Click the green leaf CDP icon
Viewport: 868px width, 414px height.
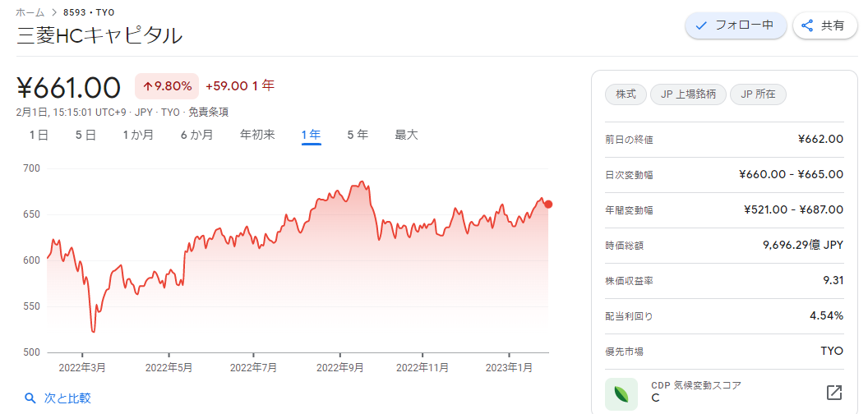621,394
